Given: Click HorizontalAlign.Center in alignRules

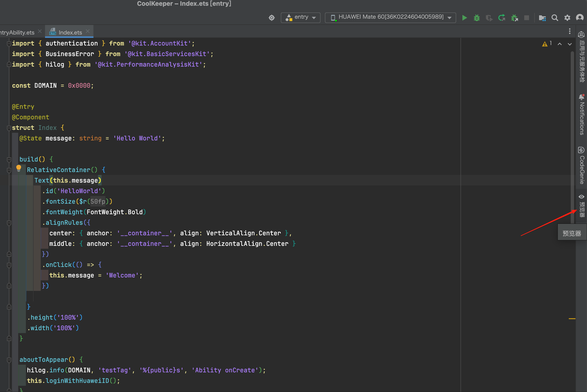Looking at the screenshot, I should point(247,244).
